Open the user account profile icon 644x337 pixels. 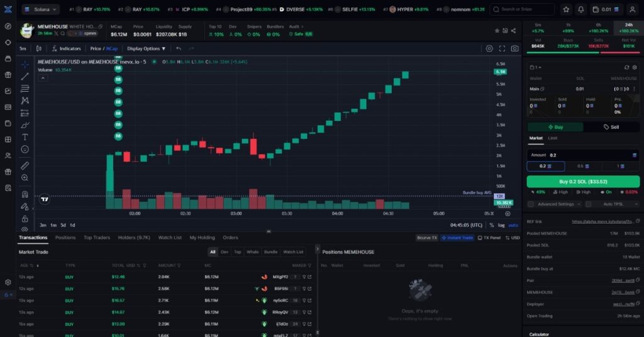(x=633, y=9)
